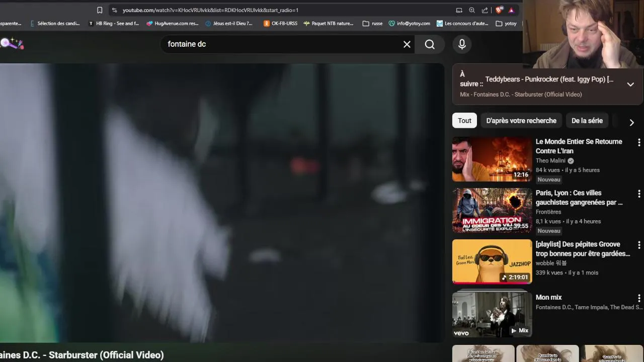The image size is (644, 362).
Task: Open Brave Shields lion icon
Action: [x=499, y=10]
